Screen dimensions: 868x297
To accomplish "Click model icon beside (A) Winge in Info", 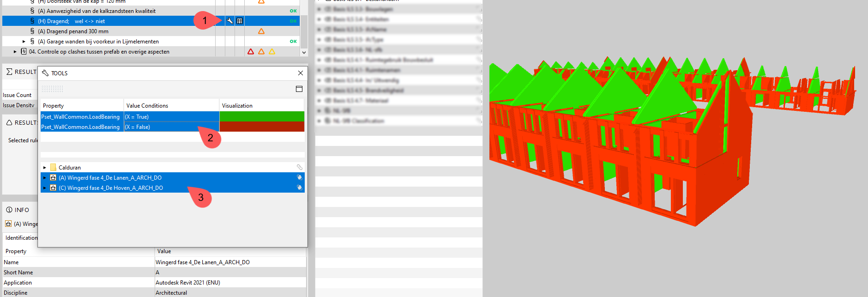I will point(8,224).
